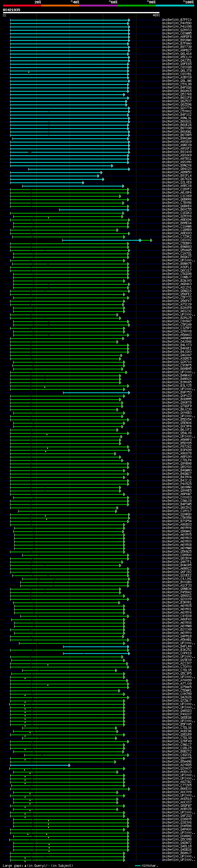Click the orange ~40% identity legend bar
Viewport: 197px width, 868px height.
tap(60, 6)
